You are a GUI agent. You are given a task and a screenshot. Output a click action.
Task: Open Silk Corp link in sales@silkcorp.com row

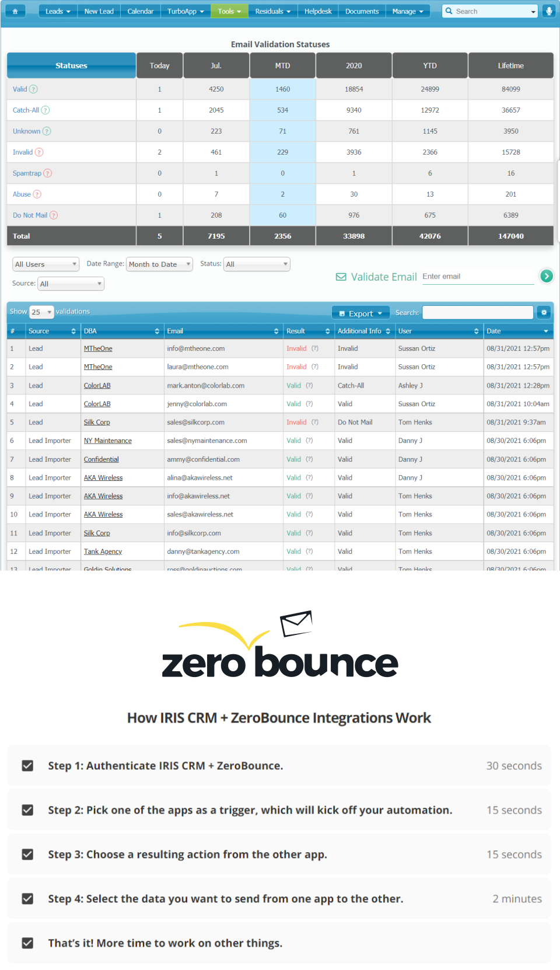[97, 423]
